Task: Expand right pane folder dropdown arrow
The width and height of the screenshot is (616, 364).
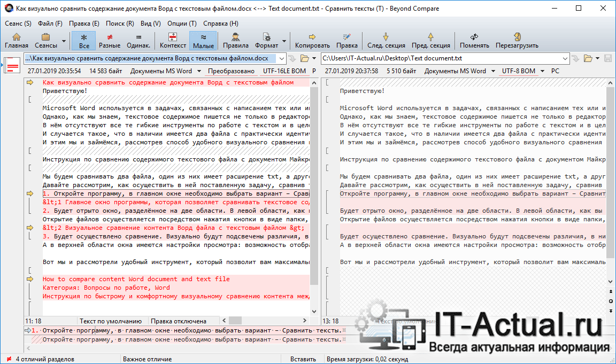Action: point(597,58)
